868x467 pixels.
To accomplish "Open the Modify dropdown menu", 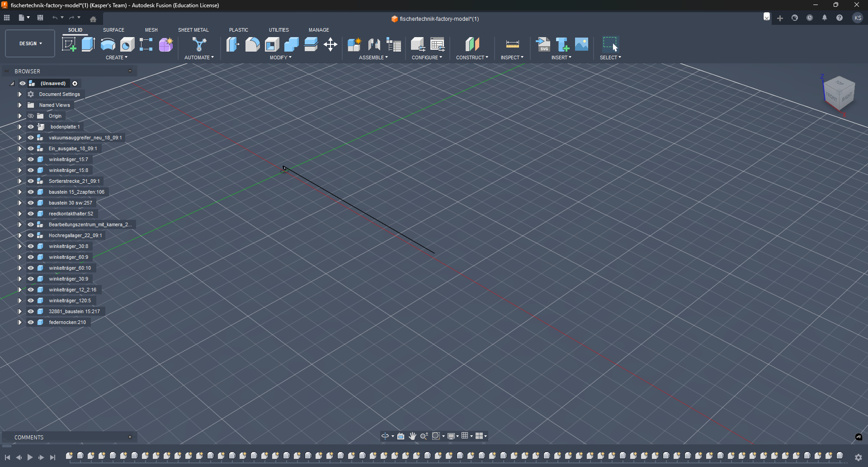I will click(280, 57).
